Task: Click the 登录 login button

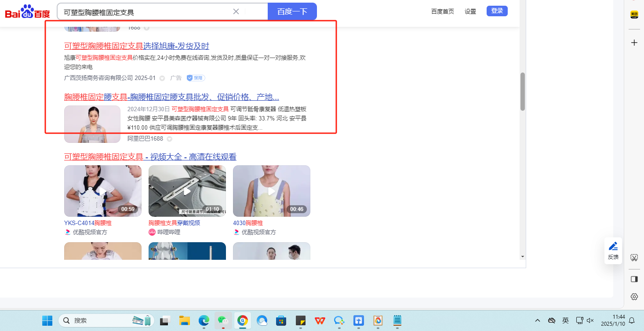Action: [x=497, y=11]
